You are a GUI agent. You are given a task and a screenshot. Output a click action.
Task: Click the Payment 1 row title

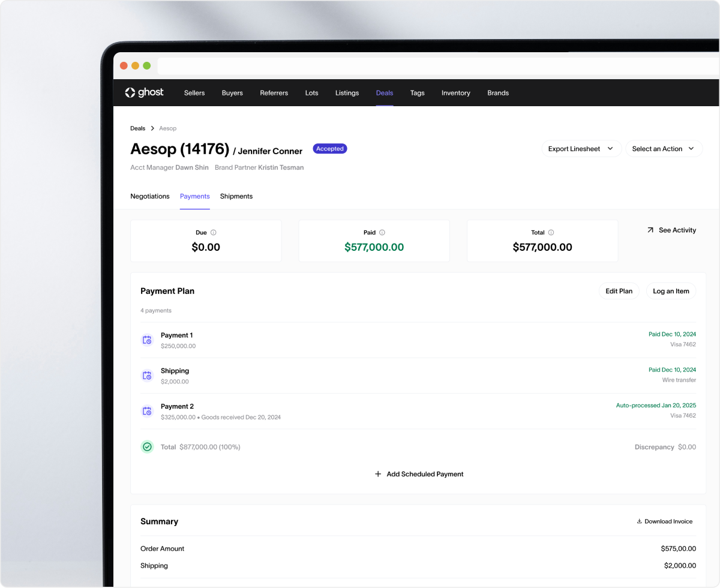pyautogui.click(x=177, y=335)
